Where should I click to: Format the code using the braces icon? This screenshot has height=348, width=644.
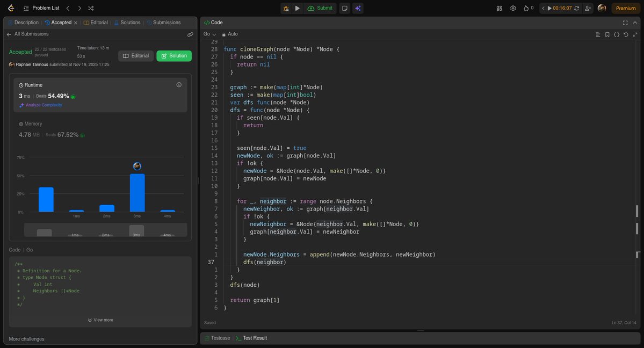coord(616,34)
